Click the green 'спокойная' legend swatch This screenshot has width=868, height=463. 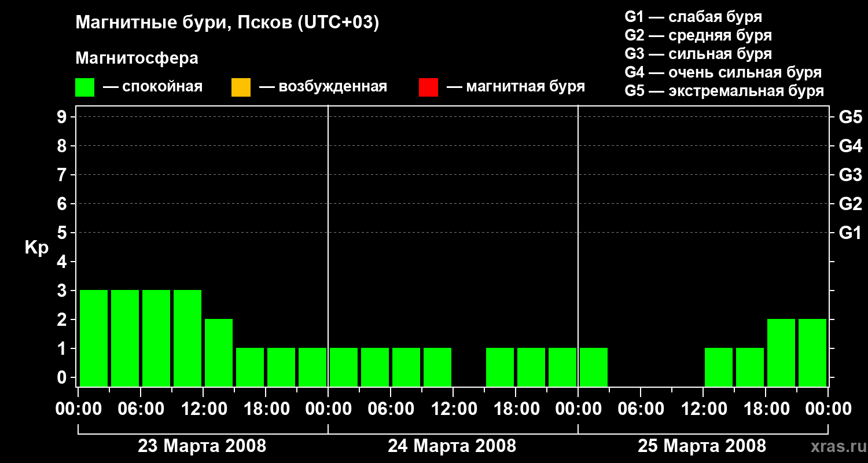[x=84, y=87]
